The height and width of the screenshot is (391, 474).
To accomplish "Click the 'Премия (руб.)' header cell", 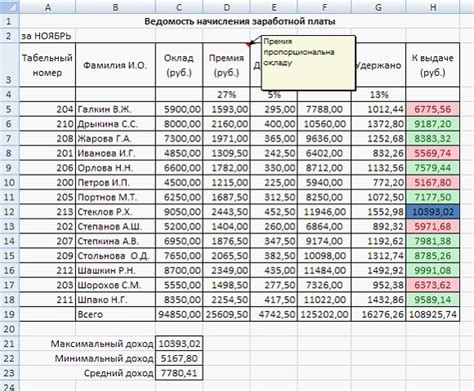I will point(226,65).
